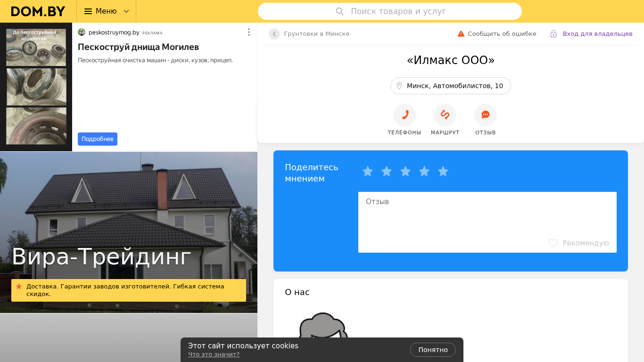644x362 pixels.
Task: Open the Вира-Трейдинг banner title
Action: coord(101,257)
